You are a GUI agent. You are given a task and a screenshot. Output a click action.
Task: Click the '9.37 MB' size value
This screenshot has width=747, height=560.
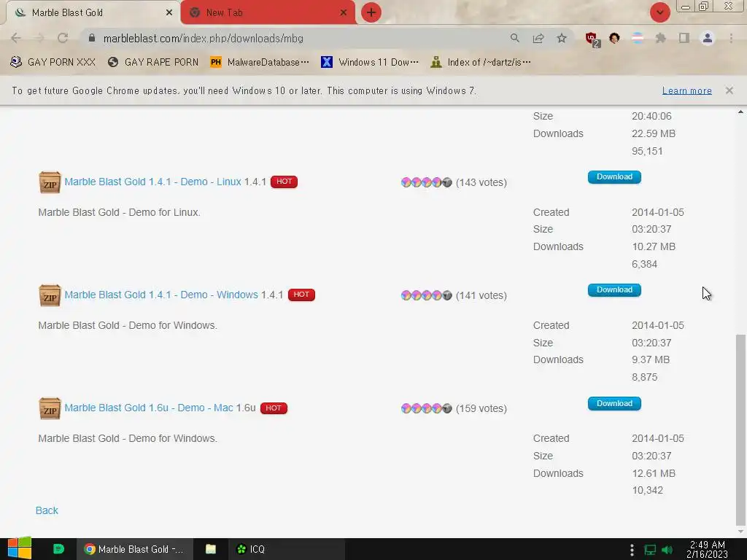(x=650, y=359)
